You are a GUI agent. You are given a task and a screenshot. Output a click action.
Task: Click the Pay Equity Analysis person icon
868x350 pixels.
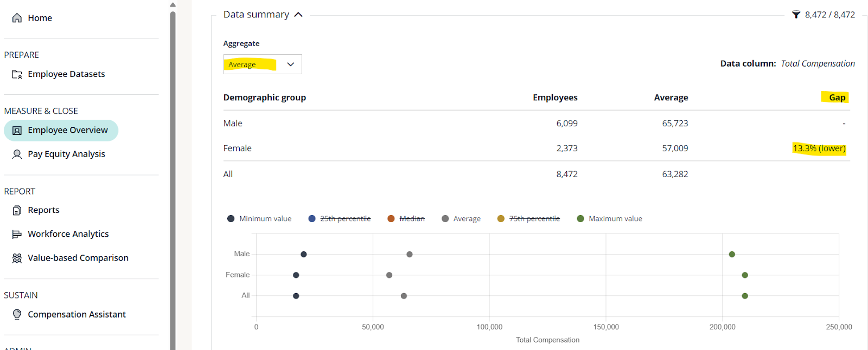(17, 154)
